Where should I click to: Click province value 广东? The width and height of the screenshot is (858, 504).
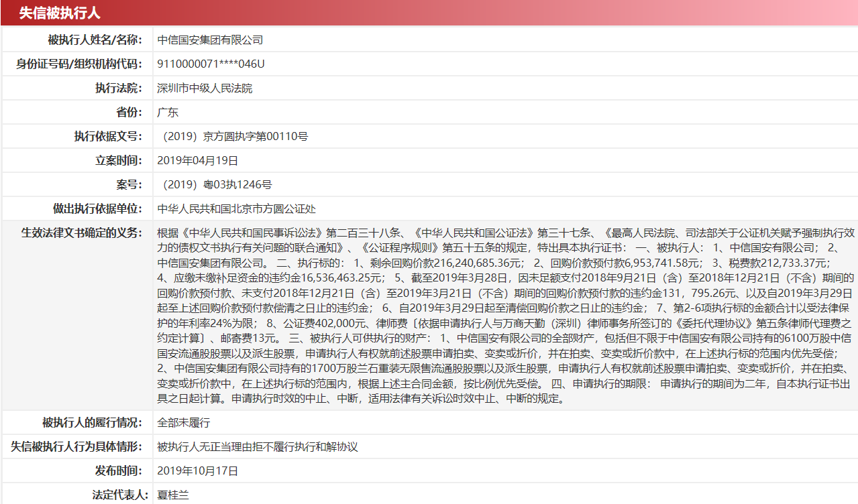(x=168, y=113)
